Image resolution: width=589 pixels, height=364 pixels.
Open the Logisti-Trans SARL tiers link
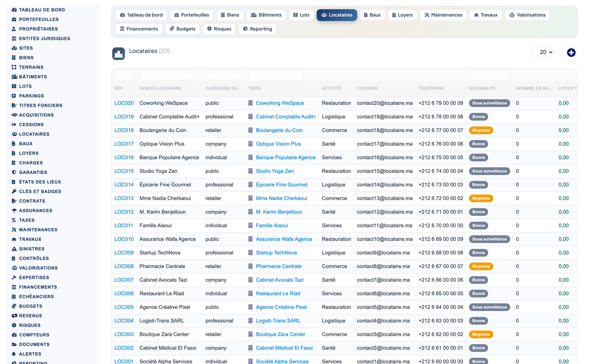(x=278, y=321)
